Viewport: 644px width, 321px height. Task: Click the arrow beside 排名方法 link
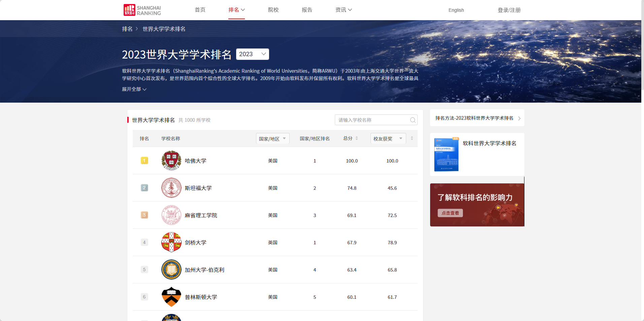[519, 118]
